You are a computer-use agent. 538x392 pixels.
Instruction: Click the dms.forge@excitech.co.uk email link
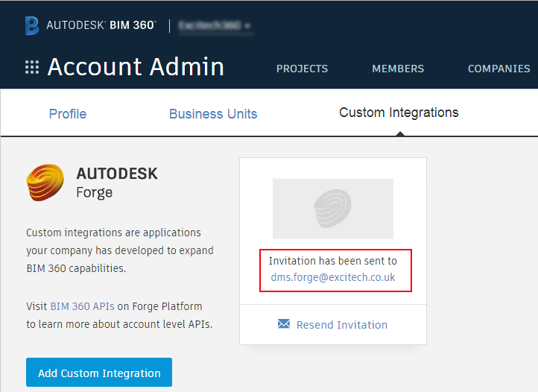(333, 278)
